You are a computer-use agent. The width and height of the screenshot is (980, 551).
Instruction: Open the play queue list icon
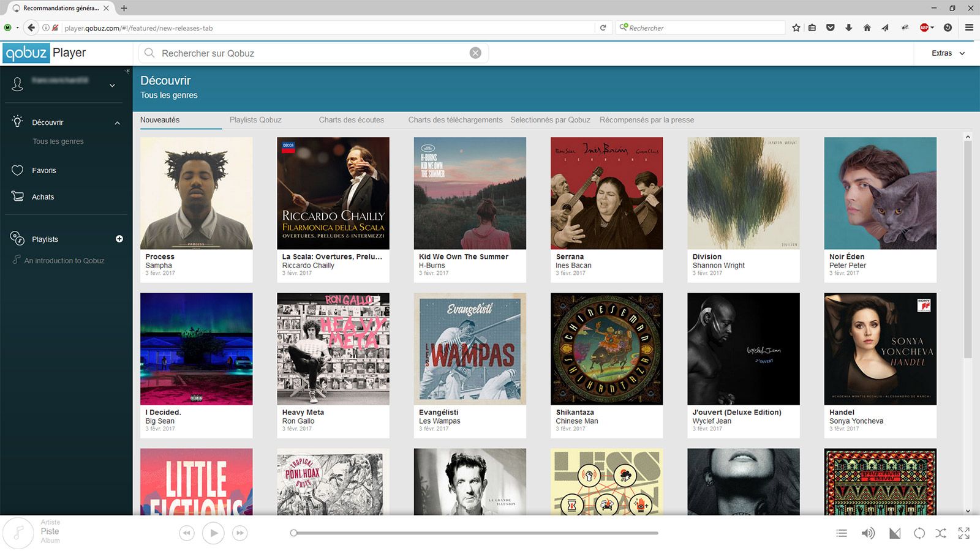coord(842,533)
